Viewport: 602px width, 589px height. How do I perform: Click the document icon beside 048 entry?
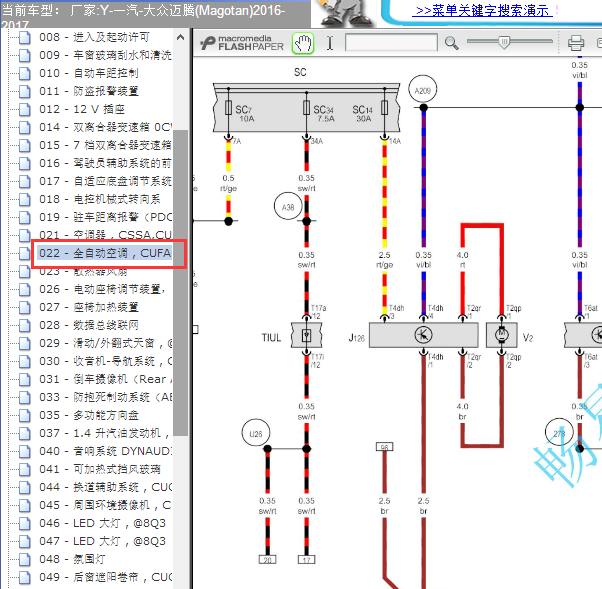point(25,560)
